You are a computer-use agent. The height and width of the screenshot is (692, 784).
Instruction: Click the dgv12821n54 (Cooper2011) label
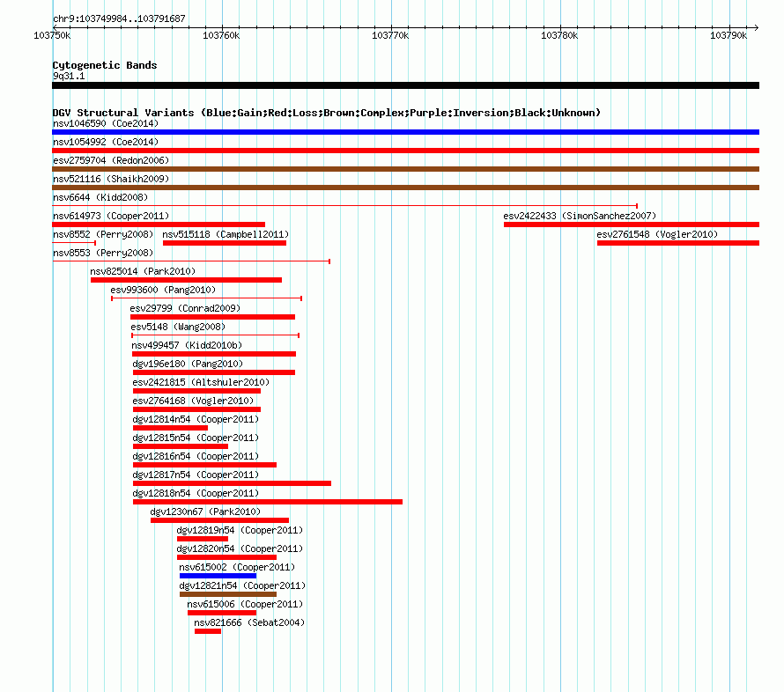(242, 585)
